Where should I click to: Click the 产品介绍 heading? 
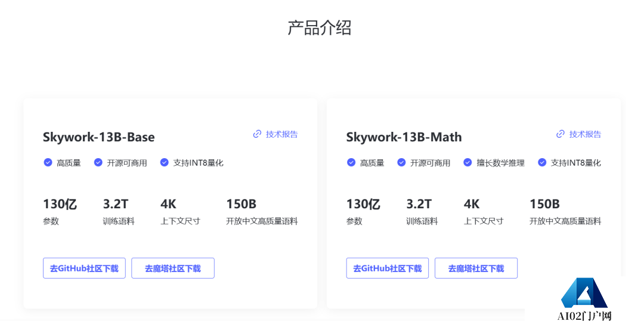[319, 28]
